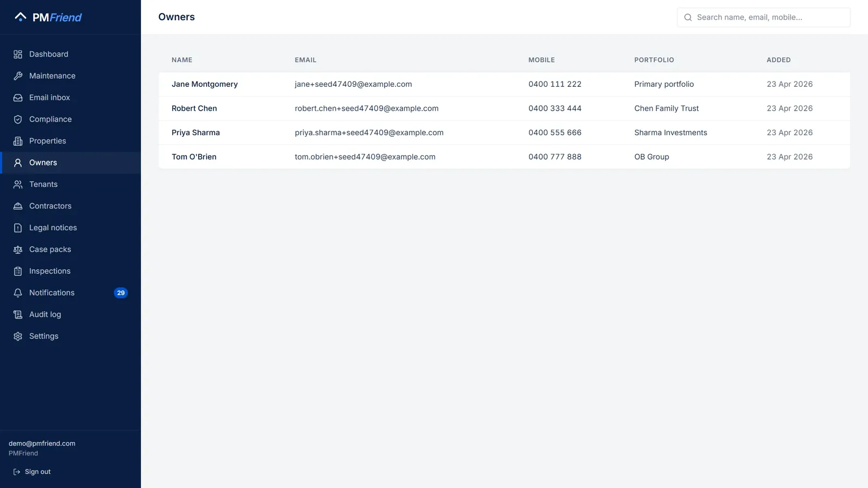Open owner Priya Sharma
This screenshot has width=868, height=488.
[x=504, y=132]
